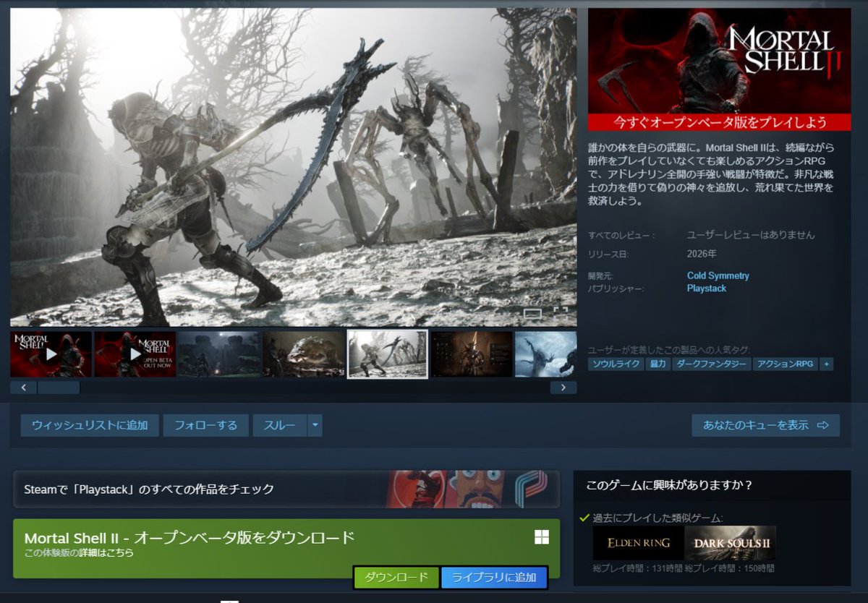Select the ソウルライク tag
The height and width of the screenshot is (603, 868).
tap(616, 364)
